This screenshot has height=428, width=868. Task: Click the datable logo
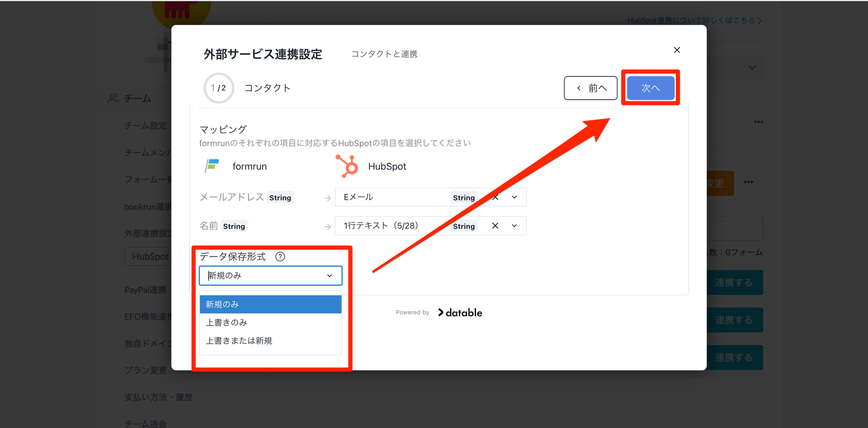pyautogui.click(x=460, y=313)
